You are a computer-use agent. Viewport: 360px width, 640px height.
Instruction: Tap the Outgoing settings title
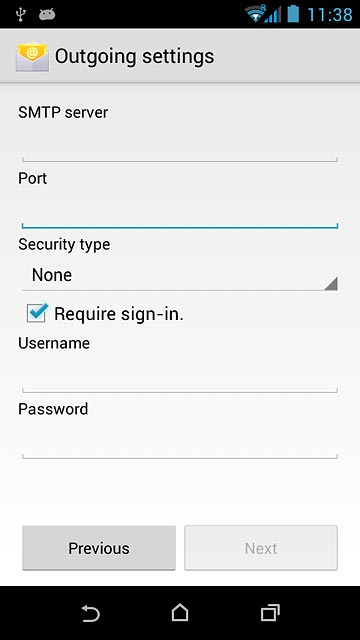(134, 57)
